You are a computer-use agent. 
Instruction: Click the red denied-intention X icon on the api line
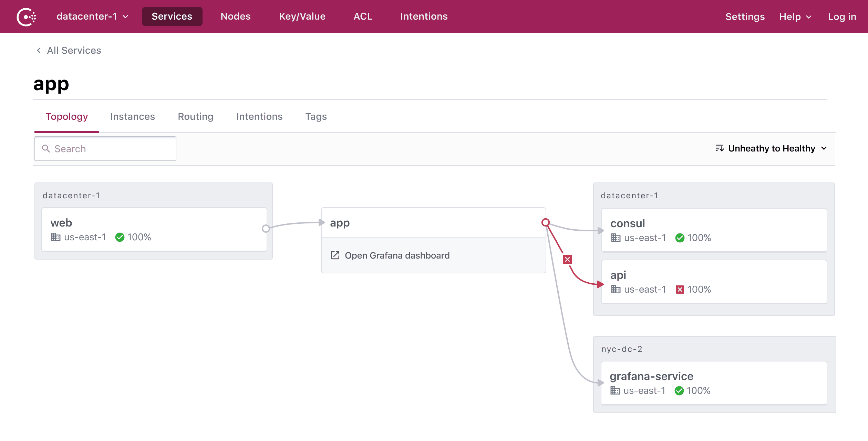(x=567, y=260)
